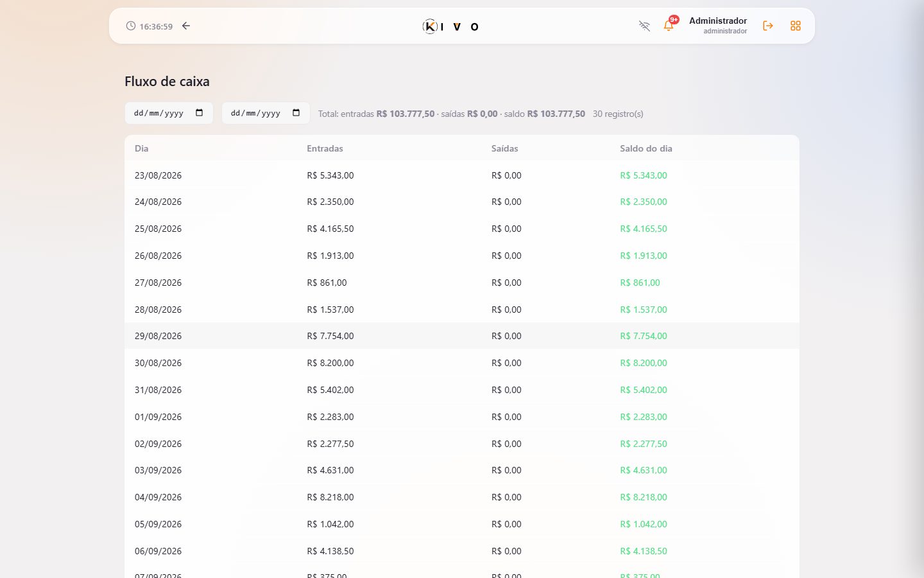Click green balance R$ 861,00
This screenshot has height=578, width=924.
click(640, 283)
